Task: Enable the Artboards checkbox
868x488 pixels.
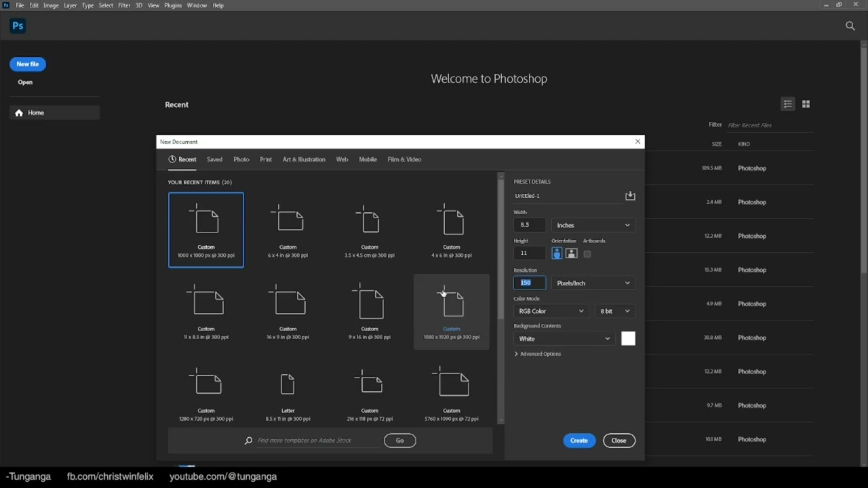Action: (587, 254)
